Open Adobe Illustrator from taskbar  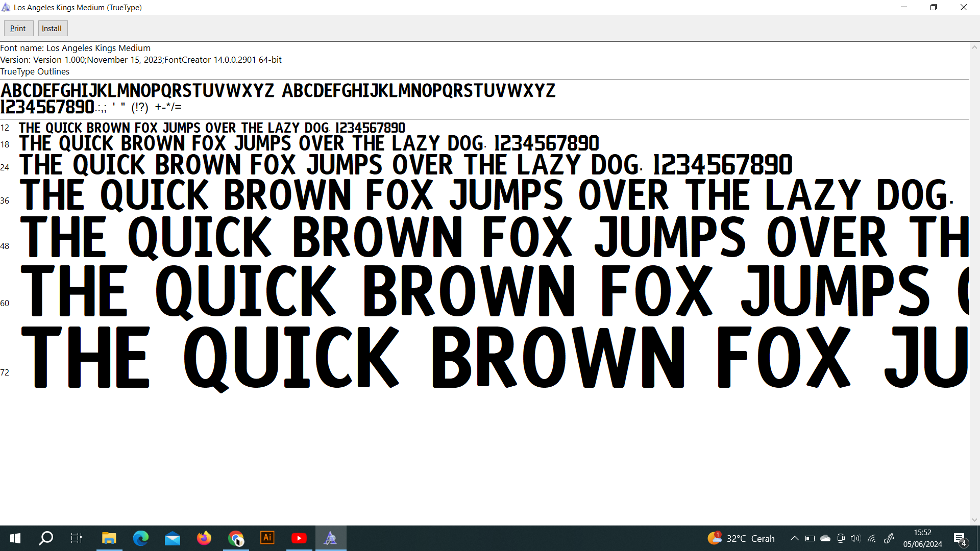click(267, 538)
